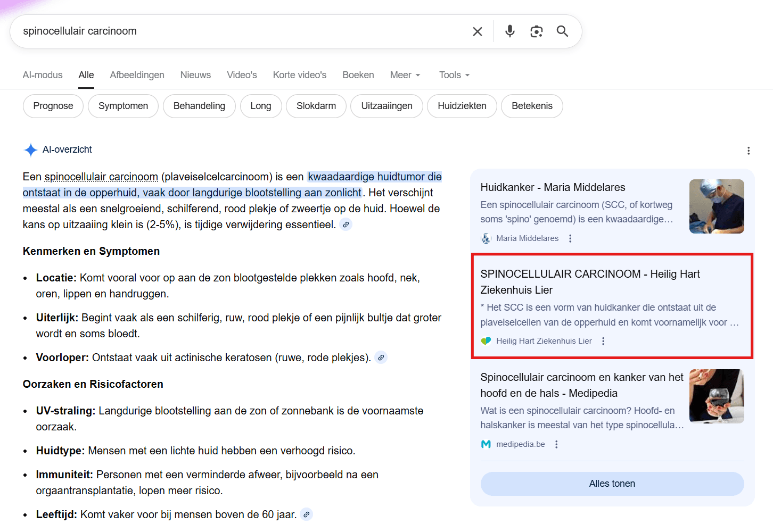Screen dimensions: 773x532
Task: Click the AI-overzicht sparkle icon
Action: click(x=30, y=149)
